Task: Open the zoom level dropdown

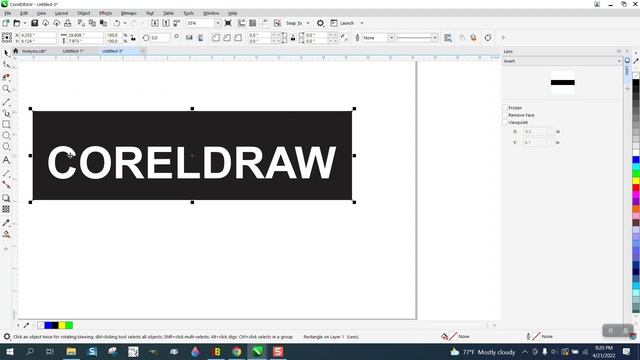Action: (217, 23)
